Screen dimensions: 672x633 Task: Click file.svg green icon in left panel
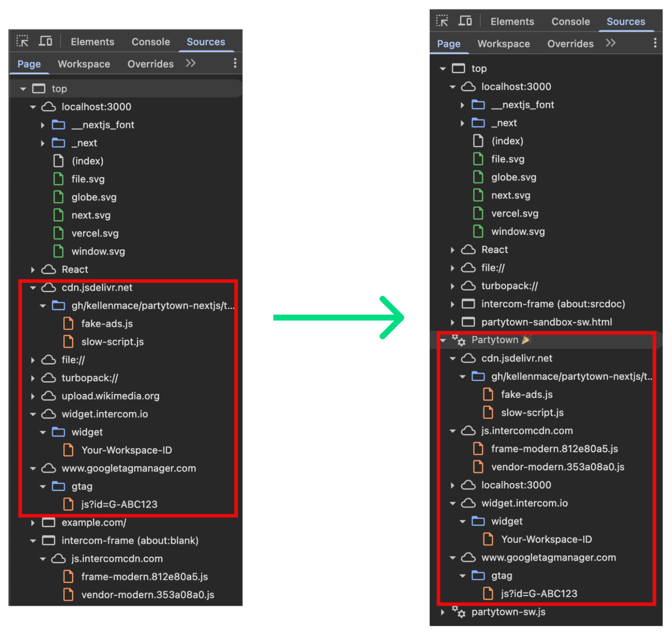tap(58, 179)
